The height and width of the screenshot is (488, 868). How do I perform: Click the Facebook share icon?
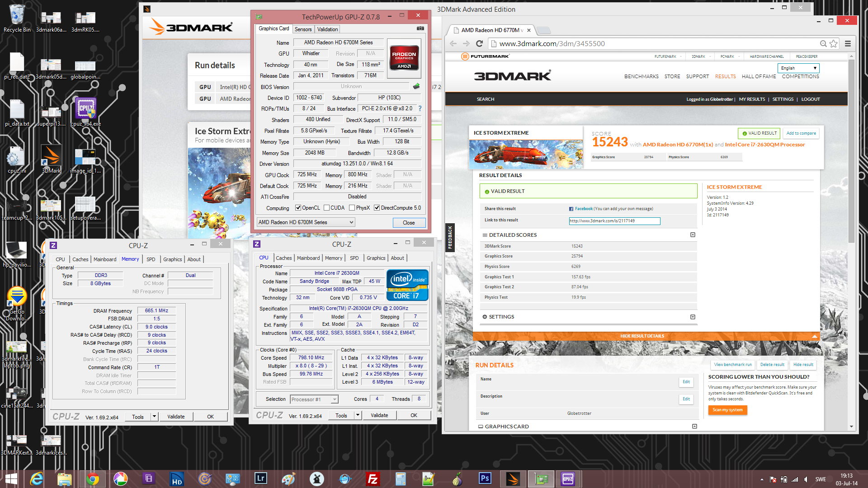pos(571,209)
